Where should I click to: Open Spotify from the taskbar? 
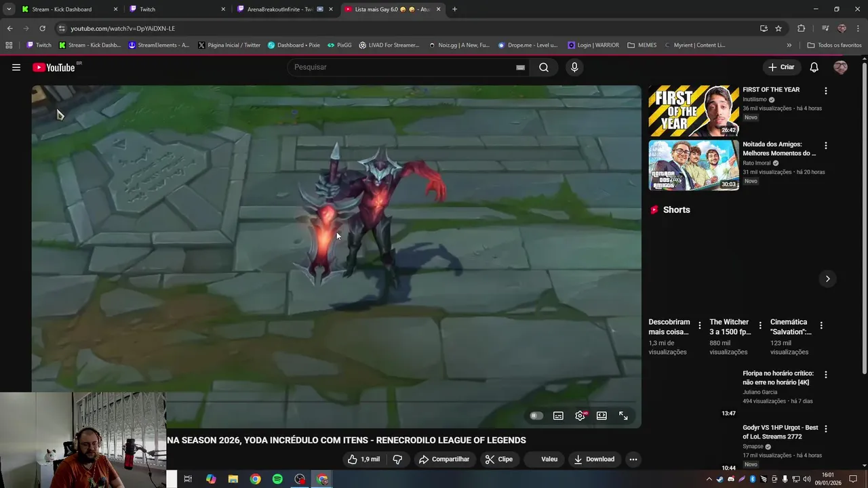tap(277, 479)
